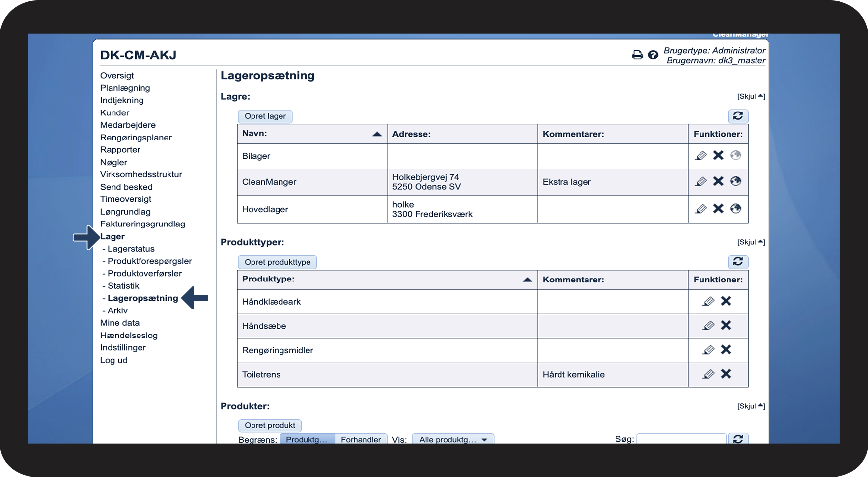The width and height of the screenshot is (868, 477).
Task: Click the Opret produkttype button
Action: (278, 262)
